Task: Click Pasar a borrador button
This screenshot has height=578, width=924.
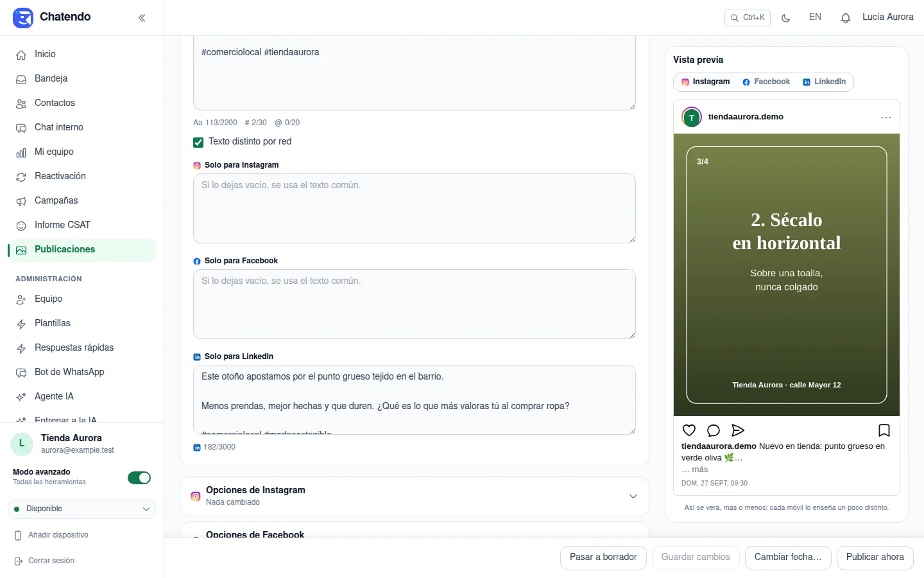Action: tap(603, 557)
